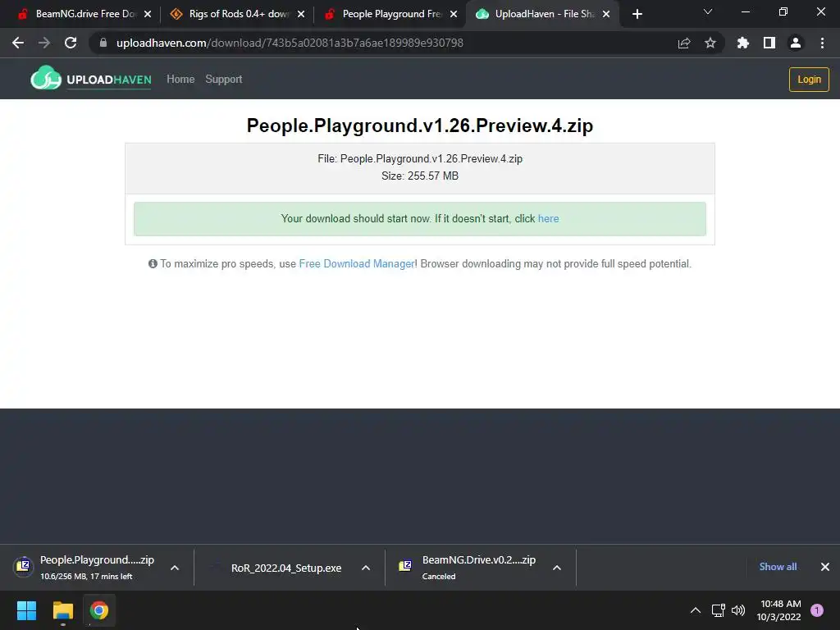
Task: Open the Chrome profile avatar
Action: [796, 43]
